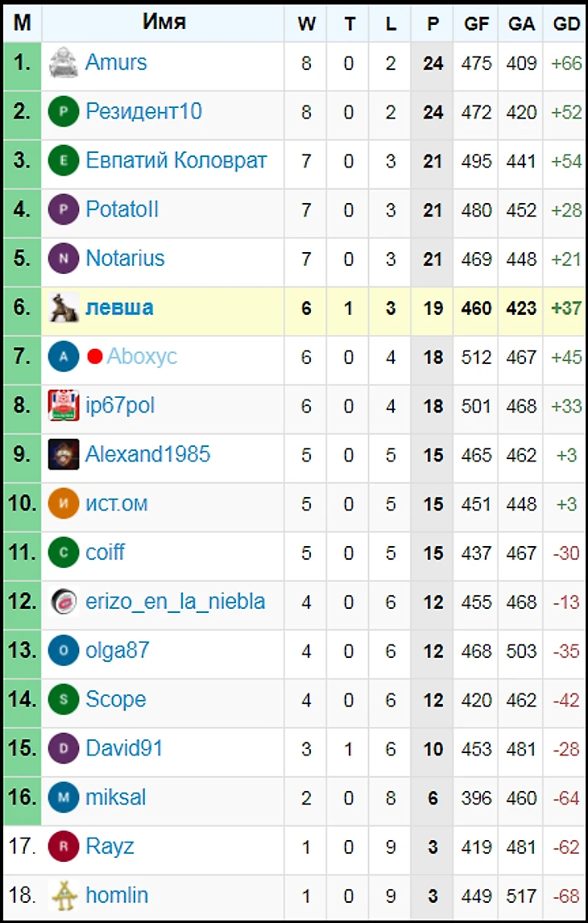Screen dimensions: 588x923
Task: Click левша's dog avatar image
Action: click(x=64, y=308)
